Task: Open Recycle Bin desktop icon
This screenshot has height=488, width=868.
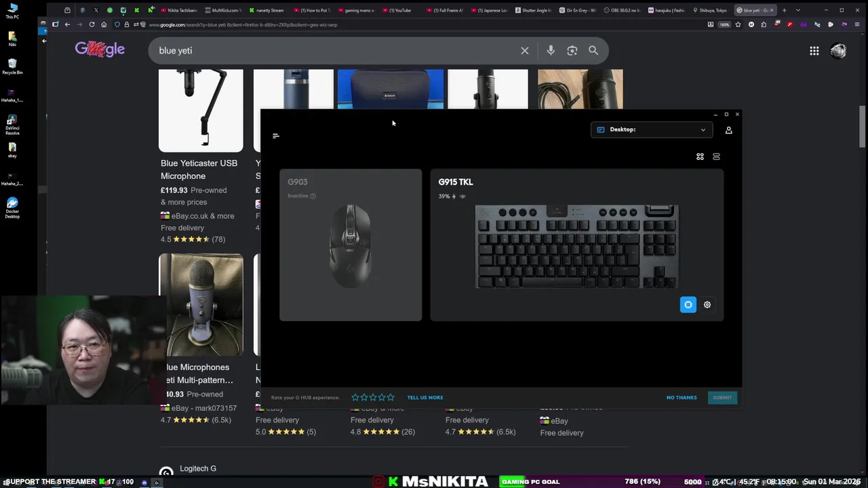Action: click(x=12, y=66)
